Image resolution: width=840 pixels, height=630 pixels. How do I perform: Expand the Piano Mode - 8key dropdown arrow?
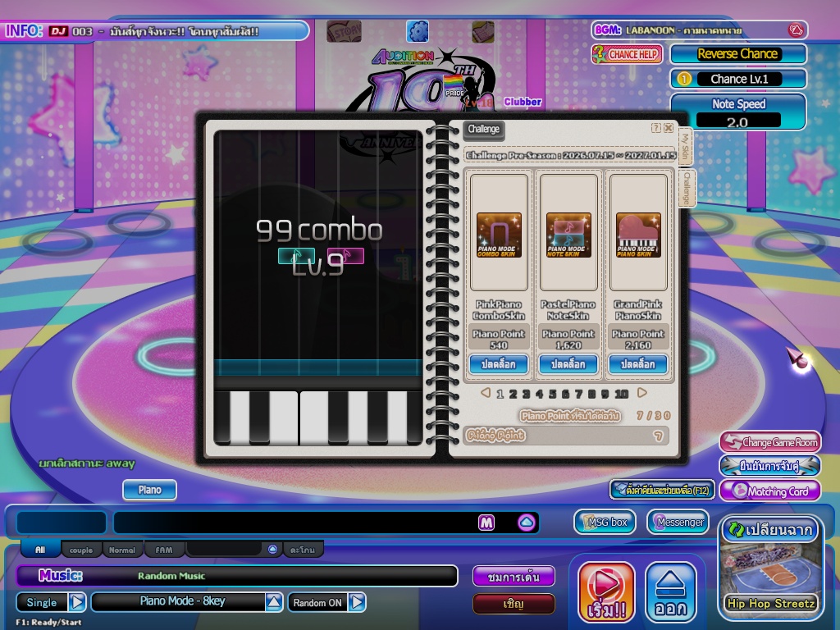274,602
